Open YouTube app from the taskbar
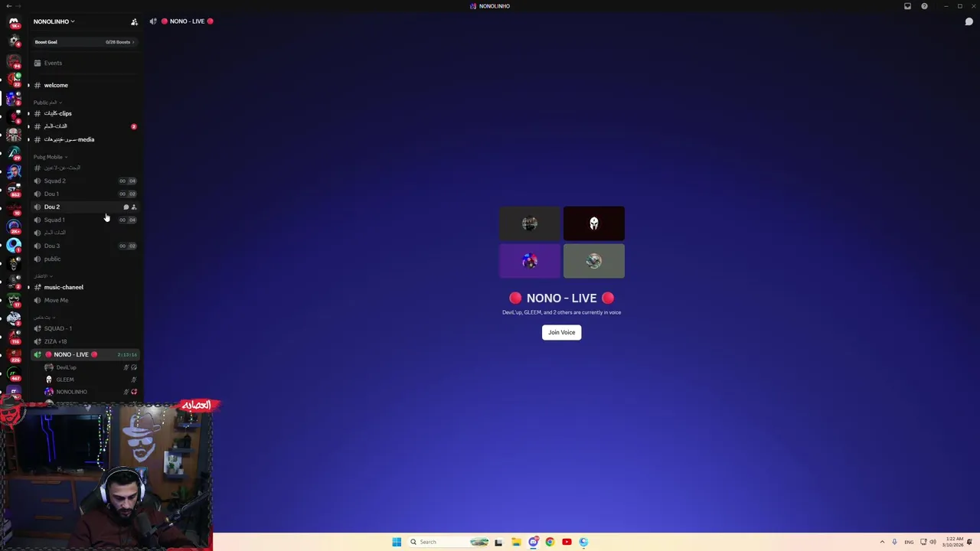 [x=567, y=542]
